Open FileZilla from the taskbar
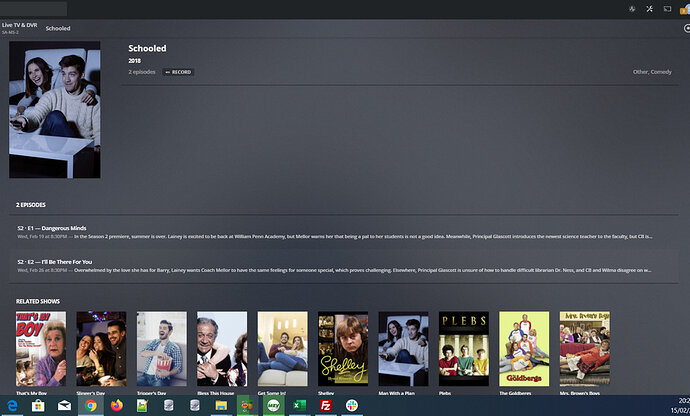The width and height of the screenshot is (690, 416). point(326,405)
